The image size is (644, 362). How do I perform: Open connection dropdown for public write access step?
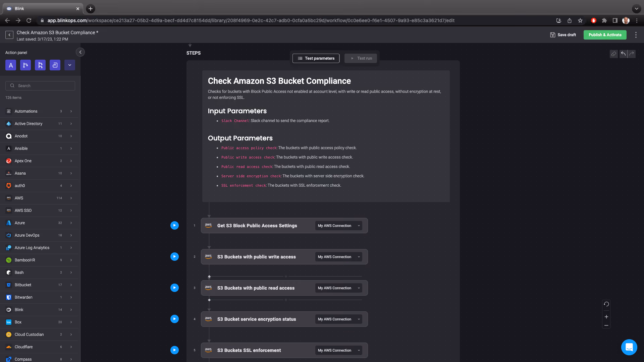(339, 257)
